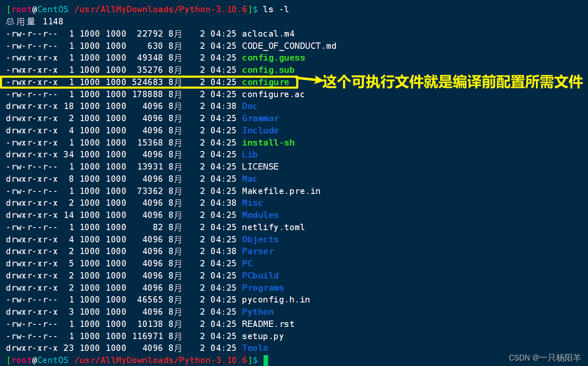This screenshot has height=366, width=588.
Task: Select the 04:38 timestamp on the Parser row
Action: 224,252
